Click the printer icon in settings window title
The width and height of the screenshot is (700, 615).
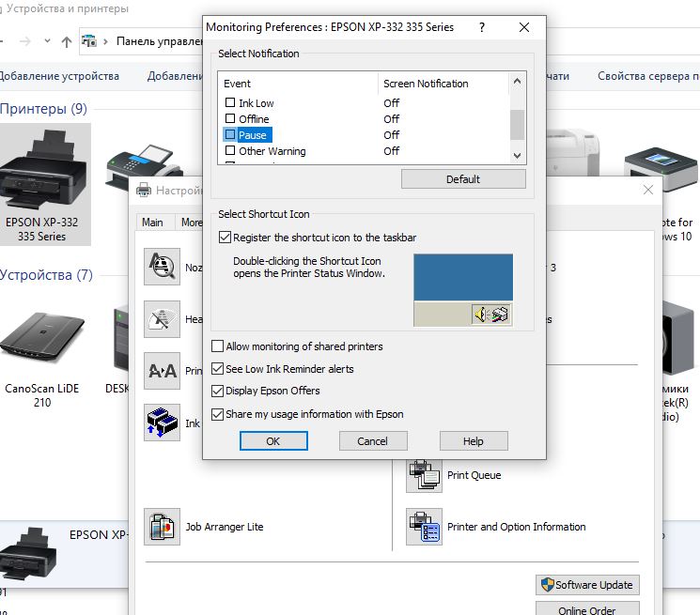click(x=144, y=190)
